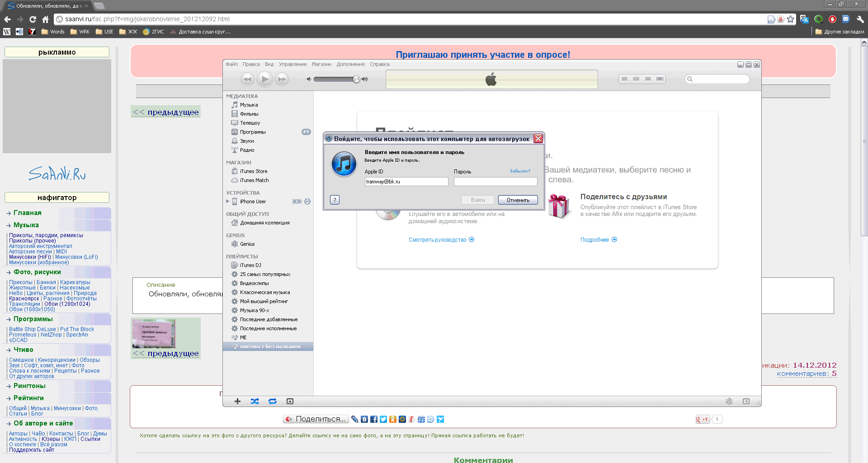Click the iTunes sidebar toggle icon at bottom right
Viewport: 868px width, 463px height.
click(x=746, y=401)
